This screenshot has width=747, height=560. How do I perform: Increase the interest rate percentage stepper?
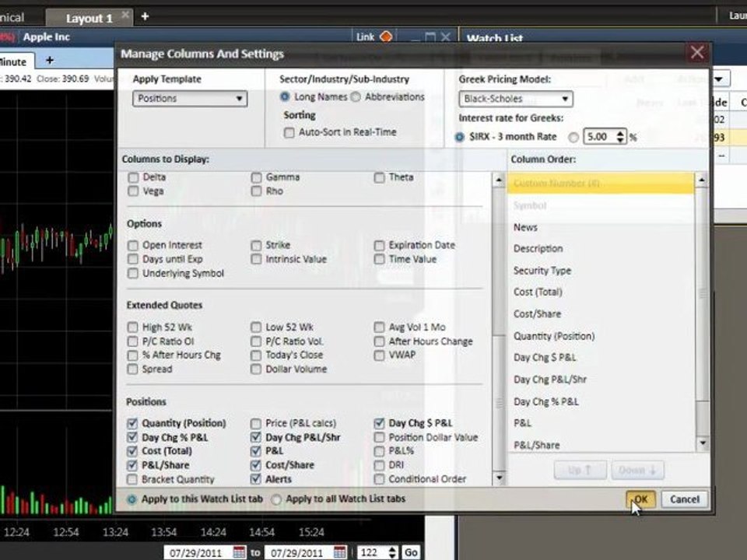pyautogui.click(x=620, y=133)
